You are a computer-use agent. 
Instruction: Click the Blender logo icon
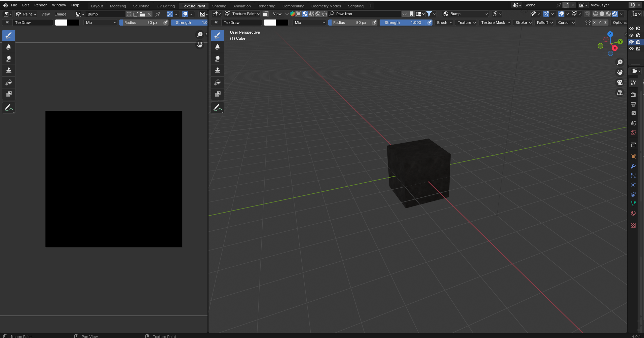(x=5, y=5)
